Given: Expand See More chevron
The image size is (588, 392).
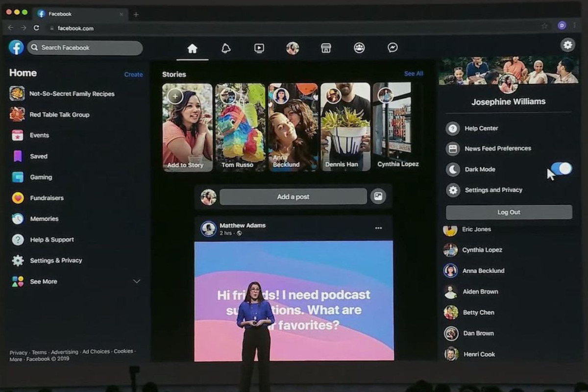Looking at the screenshot, I should (137, 281).
